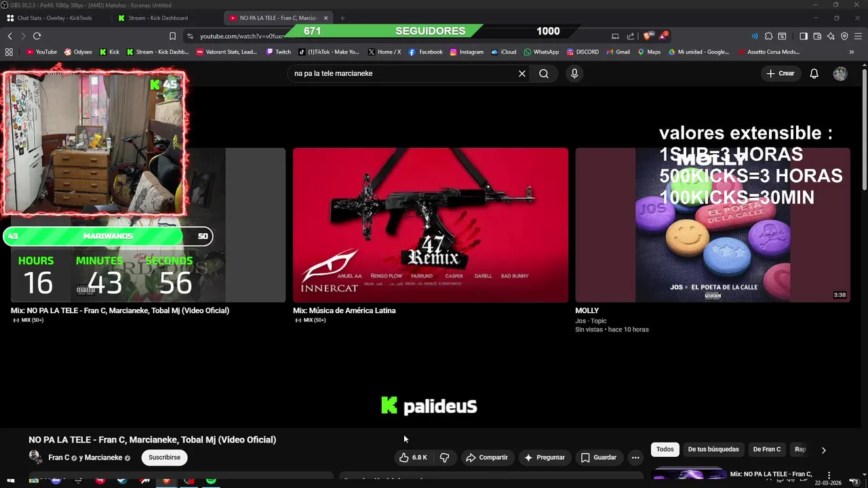Screen dimensions: 868x488
Task: Open the Valorant Stats bookmark
Action: tap(226, 52)
